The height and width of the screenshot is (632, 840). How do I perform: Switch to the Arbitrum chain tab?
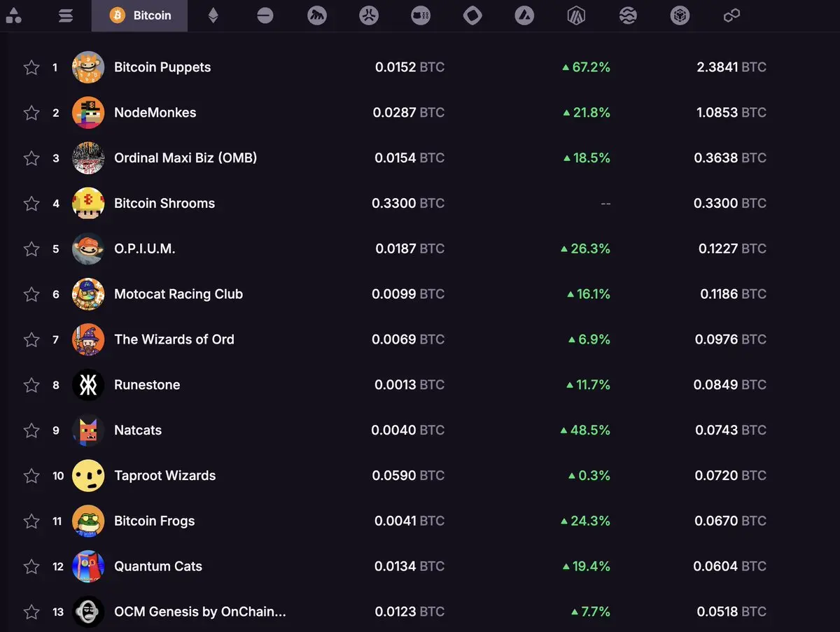click(x=576, y=15)
